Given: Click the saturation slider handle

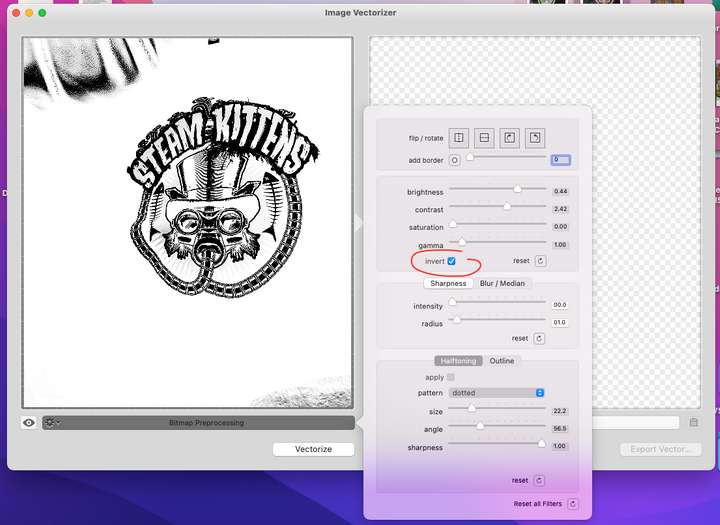Looking at the screenshot, I should tap(453, 224).
